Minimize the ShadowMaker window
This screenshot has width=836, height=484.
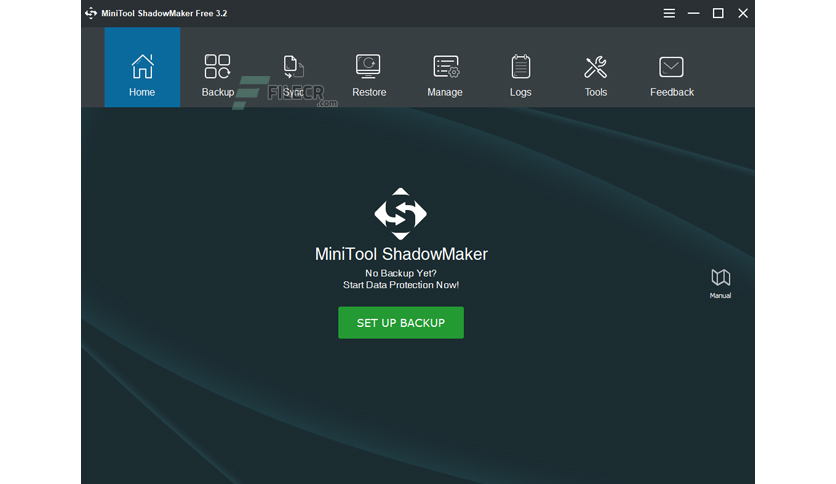tap(694, 13)
